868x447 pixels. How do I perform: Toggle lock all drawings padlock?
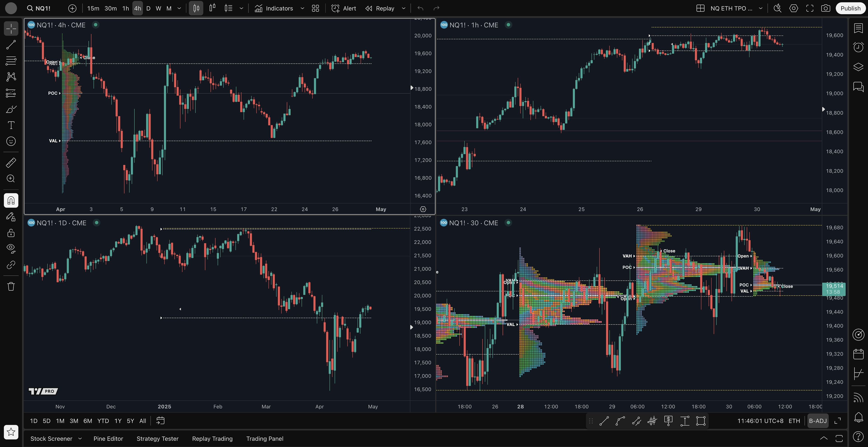11,233
